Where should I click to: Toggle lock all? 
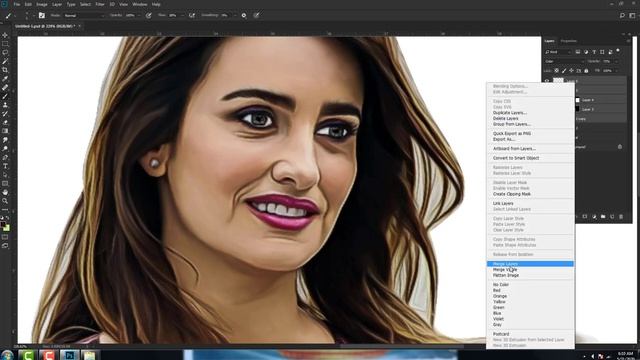587,71
